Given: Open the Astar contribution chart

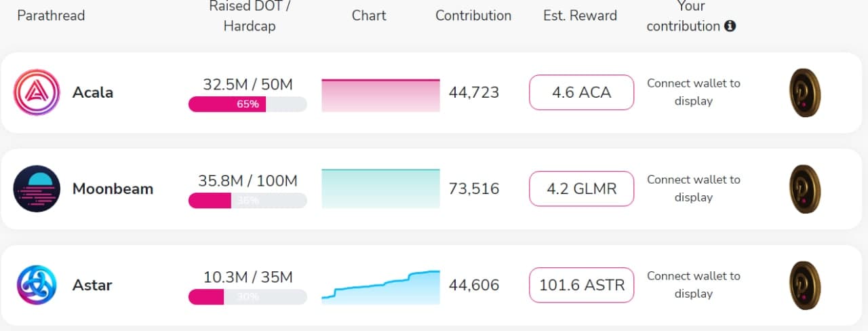Looking at the screenshot, I should point(380,286).
